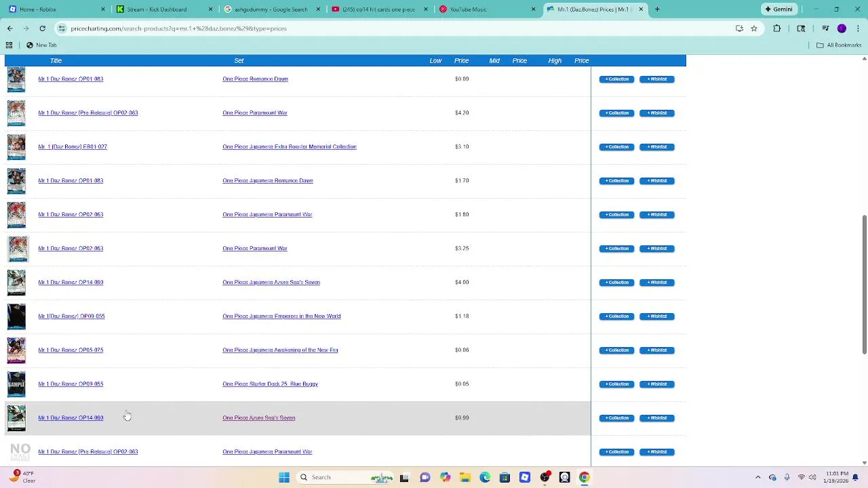Add $0.99 Azure Sea's Seven to Wishlist

[x=656, y=418]
